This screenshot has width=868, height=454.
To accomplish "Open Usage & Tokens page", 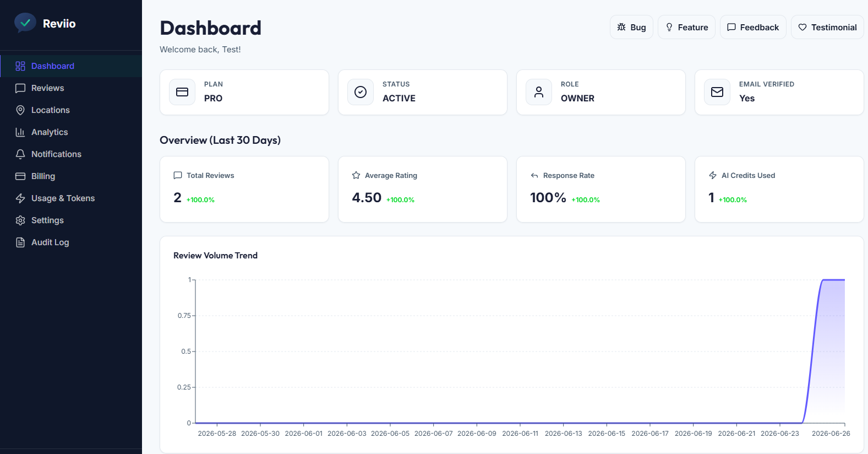I will pyautogui.click(x=71, y=198).
